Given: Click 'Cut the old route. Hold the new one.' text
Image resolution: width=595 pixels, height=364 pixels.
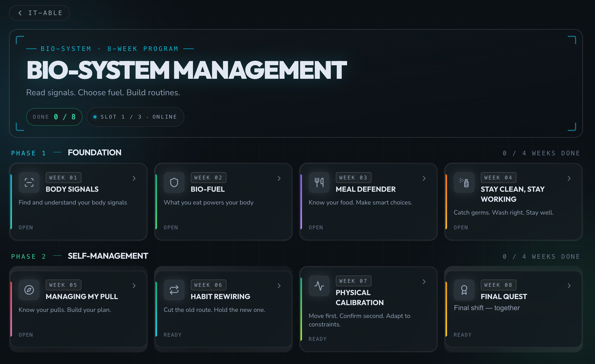Looking at the screenshot, I should point(215,310).
